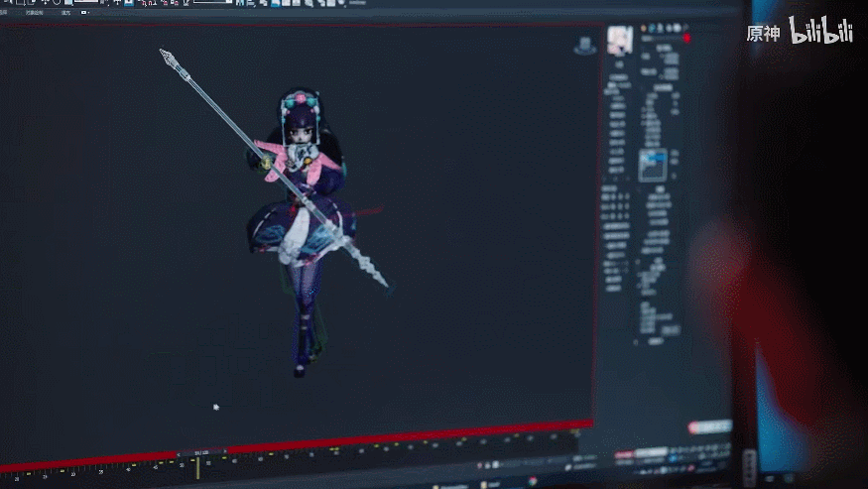Click the ViewCube in the viewport corner

coord(584,46)
